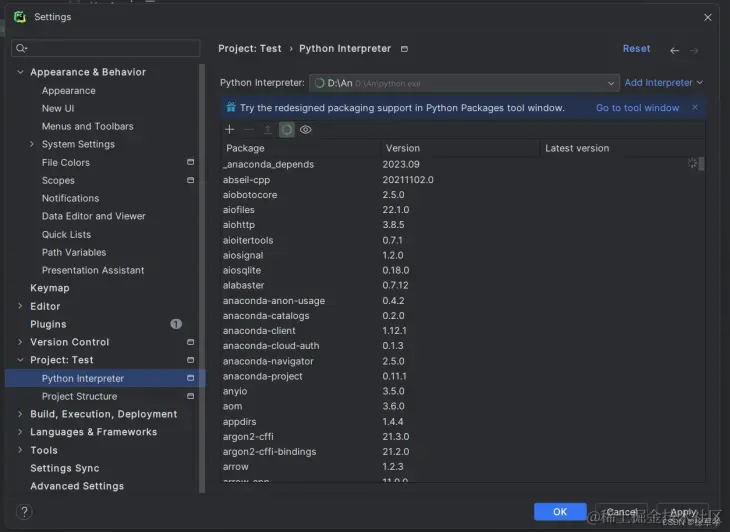Dismiss the packaging tool window banner

(x=695, y=108)
